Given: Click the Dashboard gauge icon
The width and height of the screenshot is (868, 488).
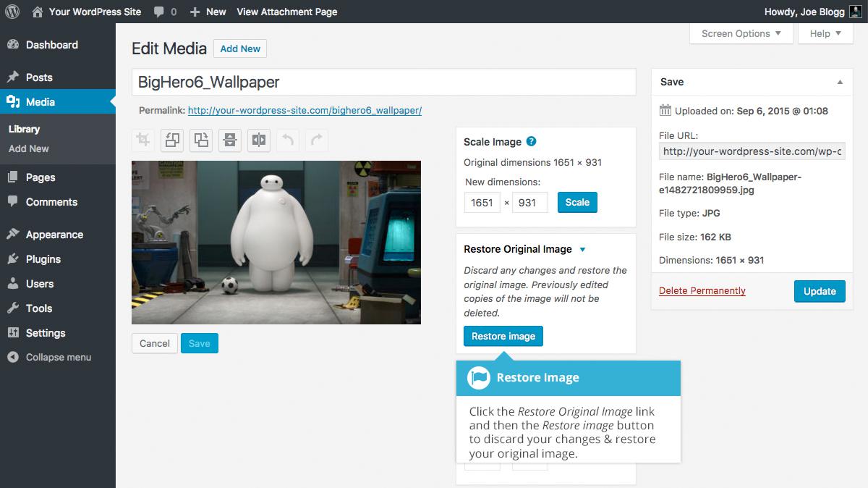Looking at the screenshot, I should point(13,45).
